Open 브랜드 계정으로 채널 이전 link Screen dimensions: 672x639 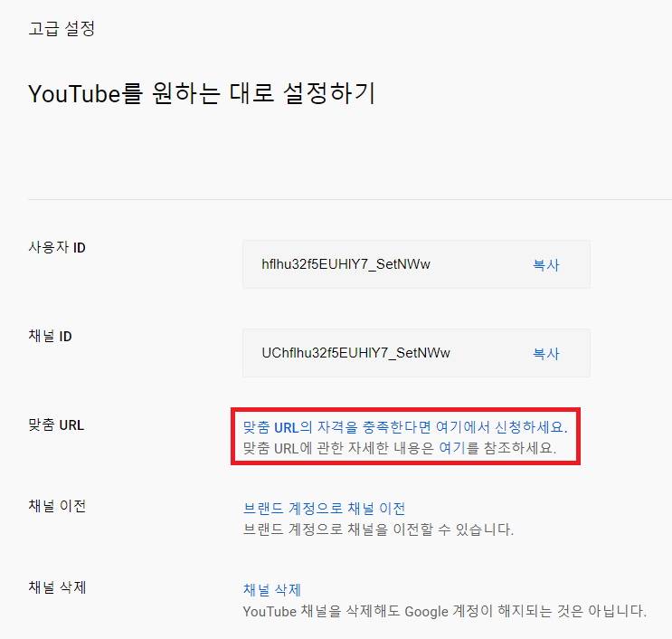coord(324,508)
